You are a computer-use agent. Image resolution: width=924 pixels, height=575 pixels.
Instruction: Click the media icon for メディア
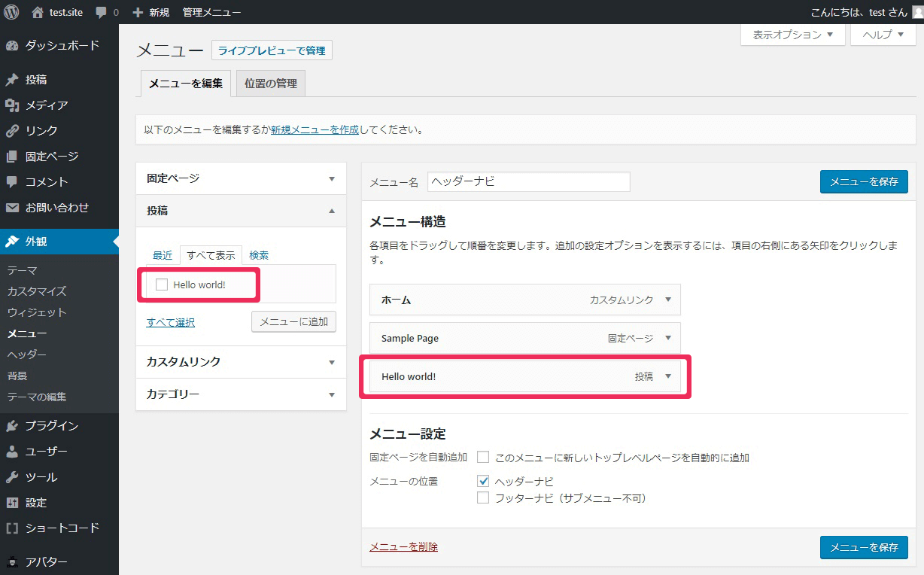coord(12,105)
